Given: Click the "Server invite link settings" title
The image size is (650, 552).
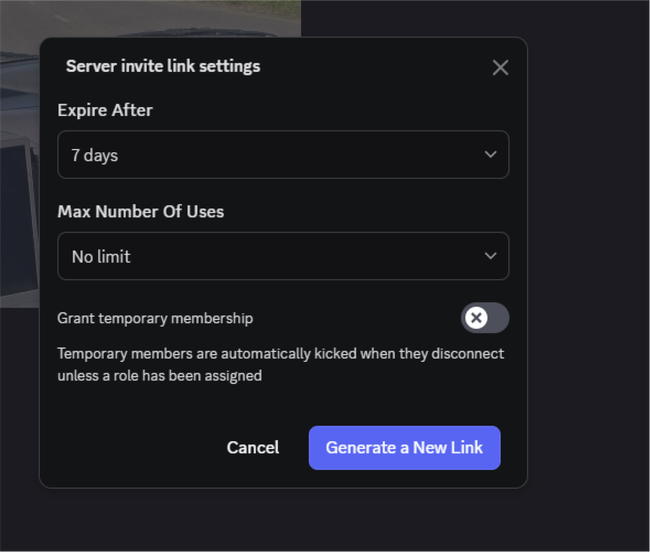Looking at the screenshot, I should point(163,66).
